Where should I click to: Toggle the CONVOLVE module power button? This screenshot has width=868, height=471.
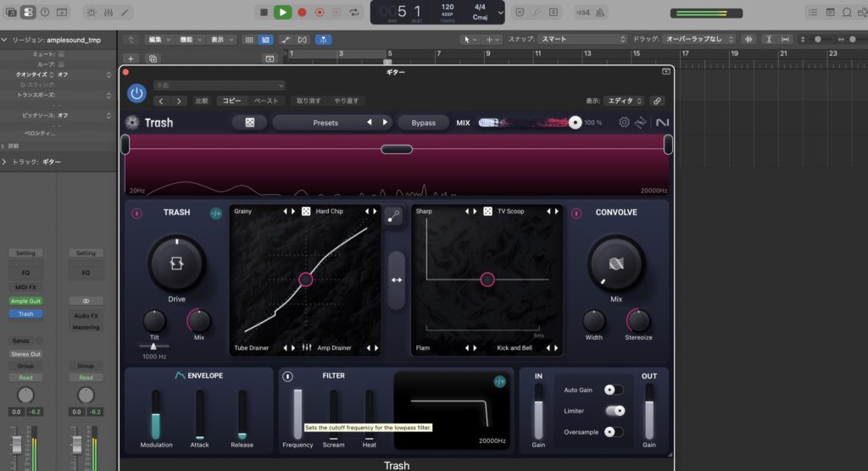point(576,213)
